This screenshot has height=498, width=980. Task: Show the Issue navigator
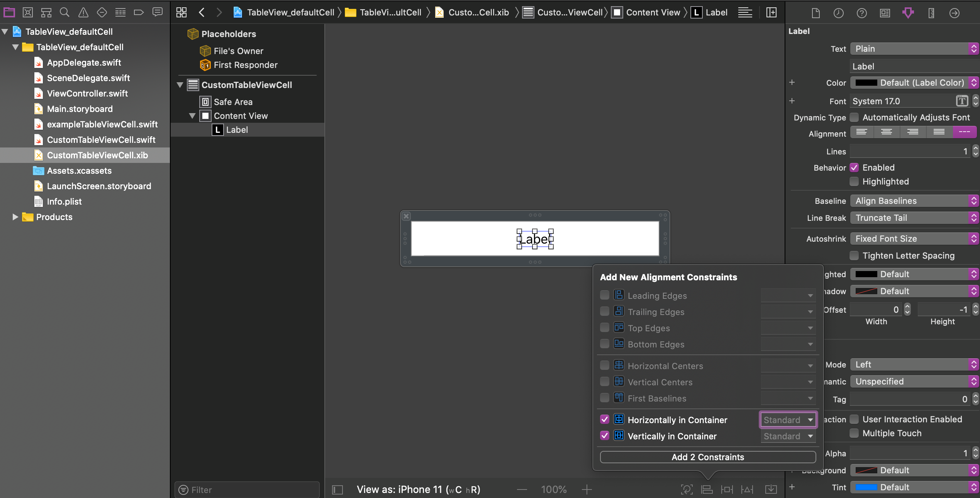(83, 12)
